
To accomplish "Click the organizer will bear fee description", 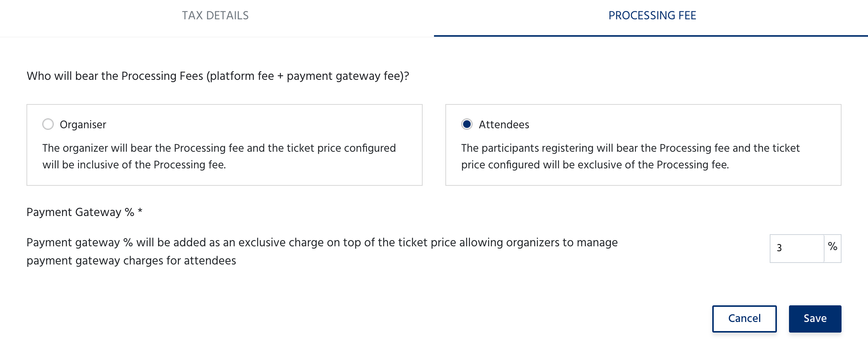I will pyautogui.click(x=219, y=156).
